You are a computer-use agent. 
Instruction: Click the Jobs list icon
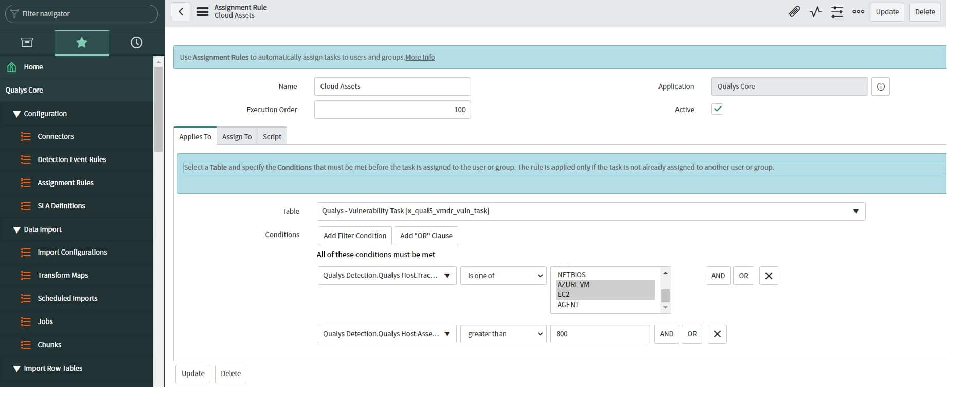point(25,321)
